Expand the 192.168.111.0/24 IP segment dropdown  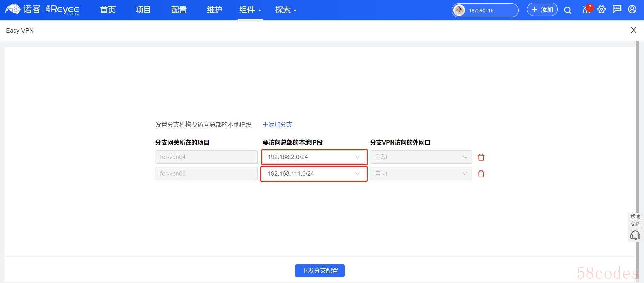tap(314, 174)
